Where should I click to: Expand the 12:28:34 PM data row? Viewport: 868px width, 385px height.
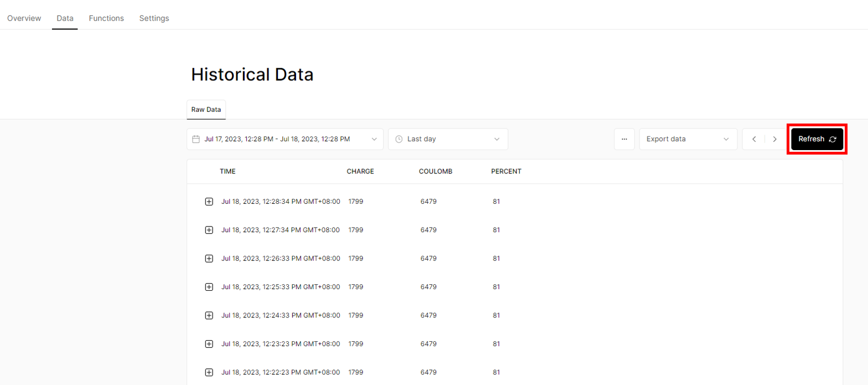coord(209,202)
